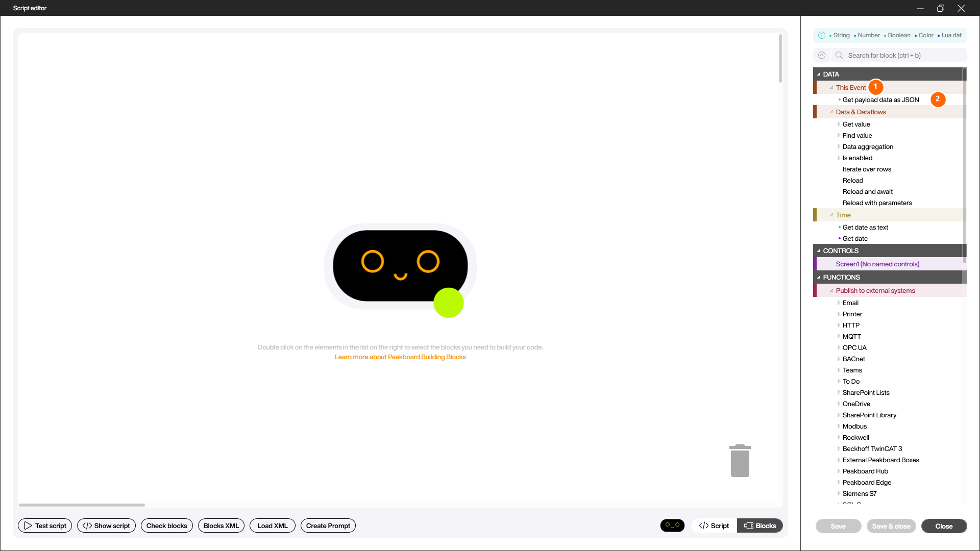
Task: Select the Reload block
Action: [x=852, y=181]
